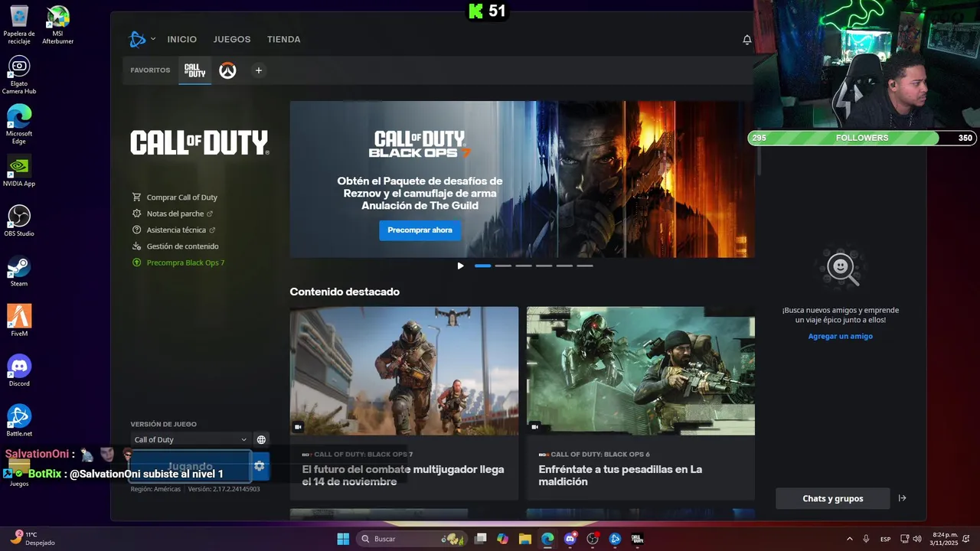Open the ESP language switcher

(886, 539)
